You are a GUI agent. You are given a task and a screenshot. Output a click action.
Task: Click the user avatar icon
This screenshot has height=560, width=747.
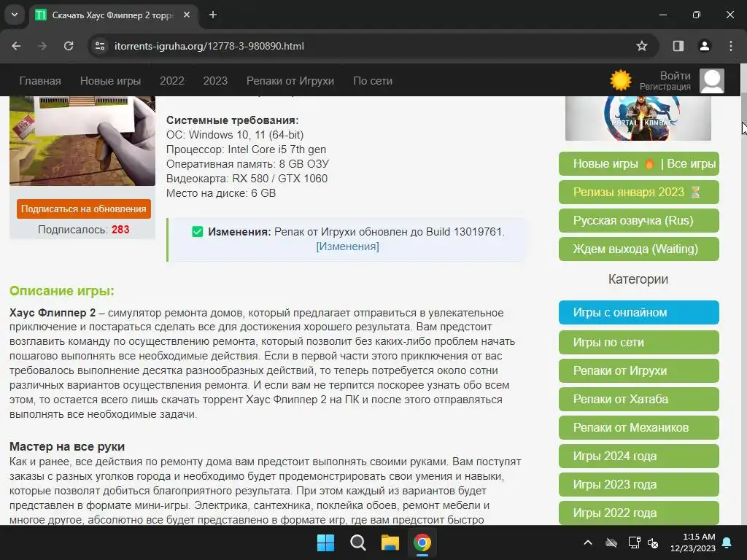712,80
